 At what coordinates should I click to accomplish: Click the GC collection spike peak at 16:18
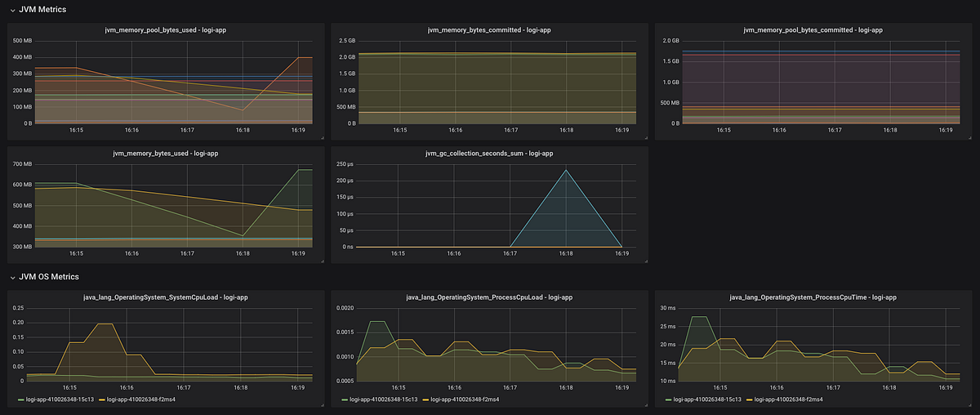point(566,170)
